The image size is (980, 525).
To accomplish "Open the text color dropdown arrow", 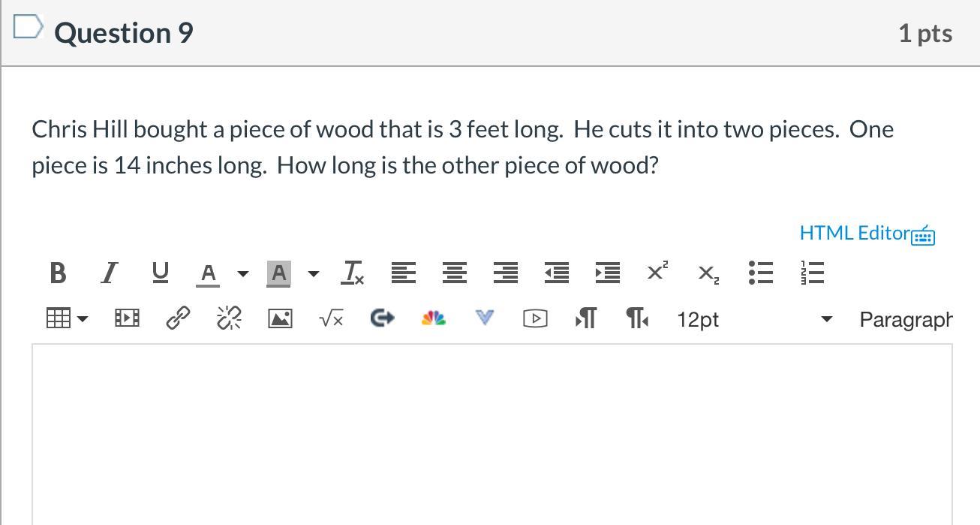I will tap(242, 274).
